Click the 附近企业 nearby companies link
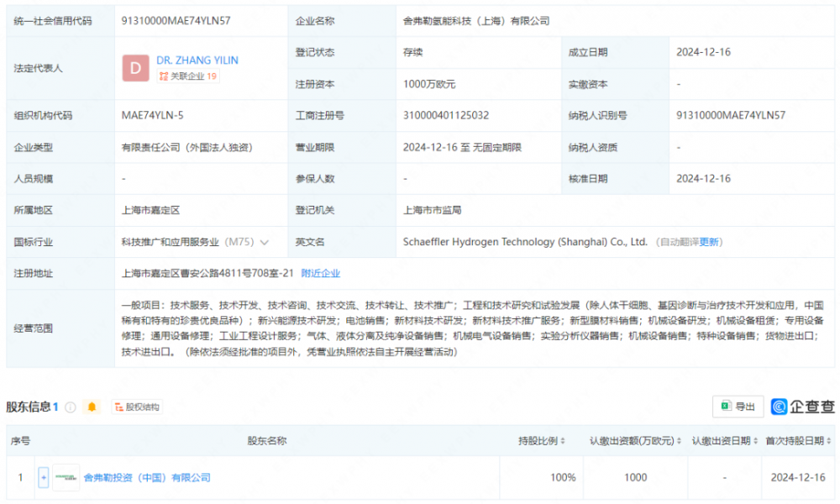Image resolution: width=840 pixels, height=504 pixels. click(x=320, y=273)
